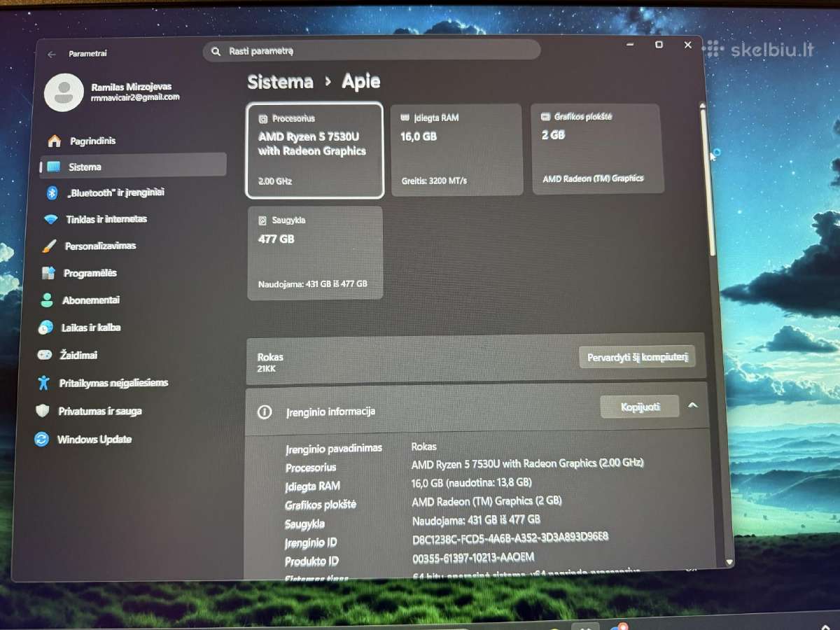Click the Įrenginio informacija header
This screenshot has height=630, width=840.
476,408
